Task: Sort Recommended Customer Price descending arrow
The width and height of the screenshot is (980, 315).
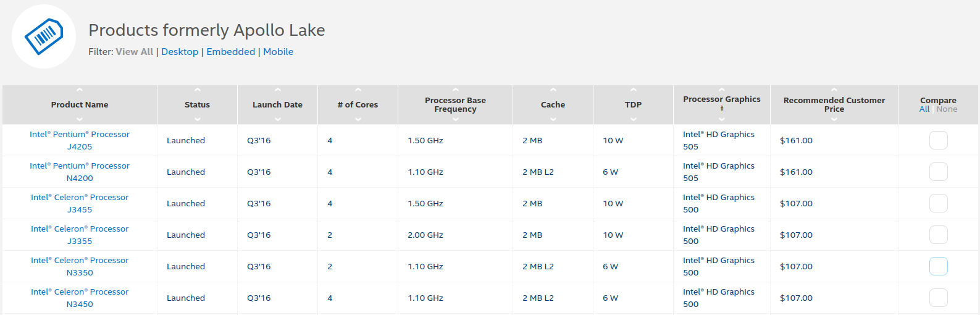Action: [834, 119]
